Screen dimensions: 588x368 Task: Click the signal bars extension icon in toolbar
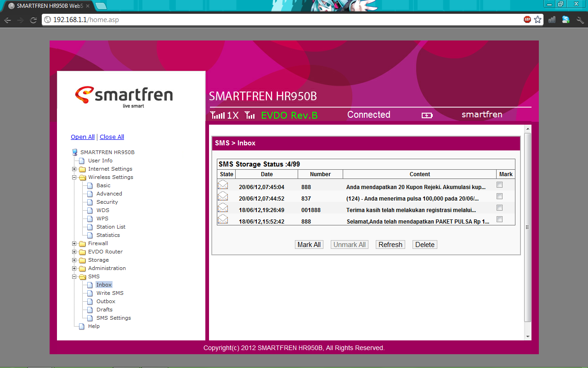552,20
